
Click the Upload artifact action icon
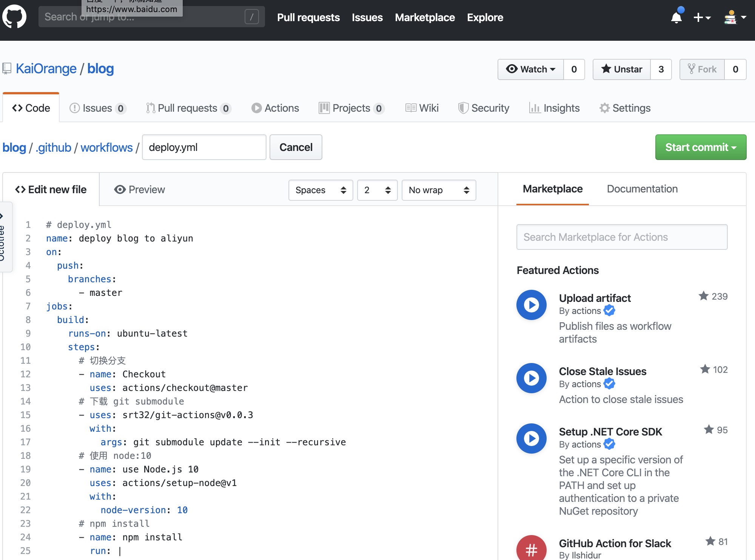tap(532, 305)
